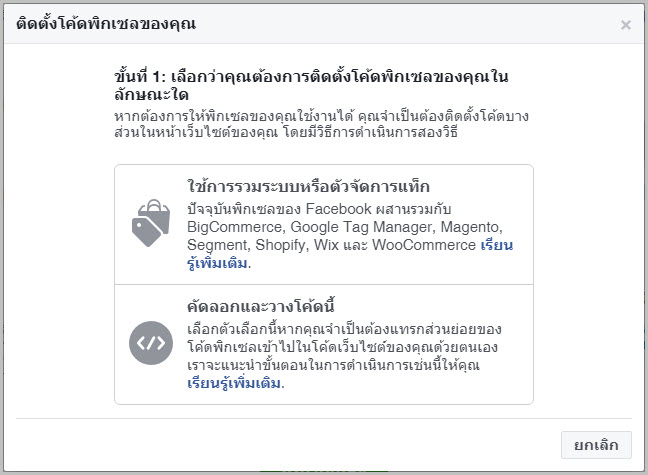Click the shopping bag and tag integration icon

point(151,223)
